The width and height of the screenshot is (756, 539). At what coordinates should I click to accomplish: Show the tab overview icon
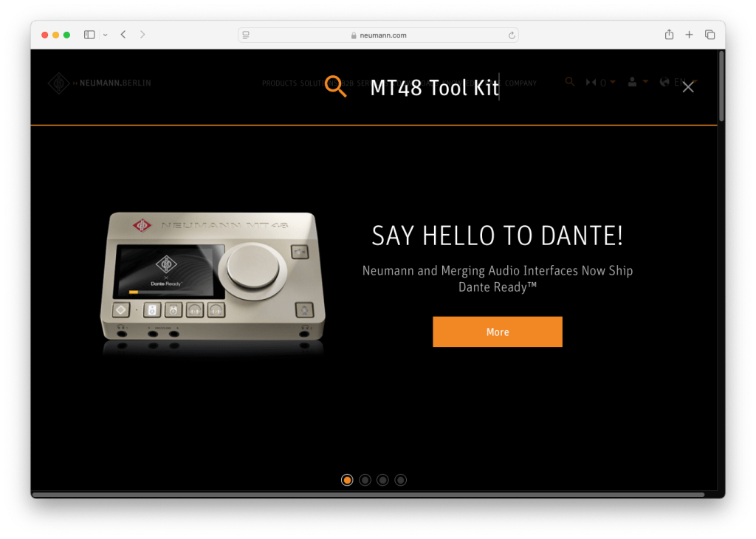click(x=709, y=35)
